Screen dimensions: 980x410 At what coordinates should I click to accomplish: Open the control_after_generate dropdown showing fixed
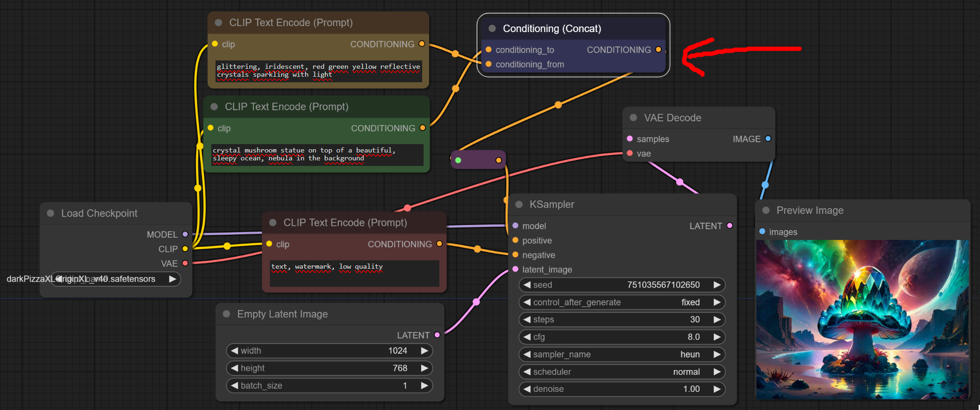click(621, 302)
